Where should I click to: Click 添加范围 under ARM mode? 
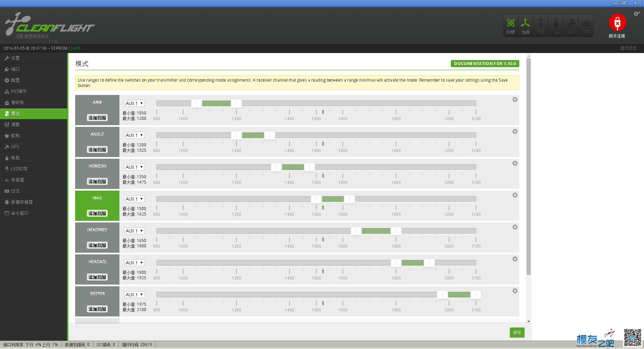pyautogui.click(x=97, y=118)
